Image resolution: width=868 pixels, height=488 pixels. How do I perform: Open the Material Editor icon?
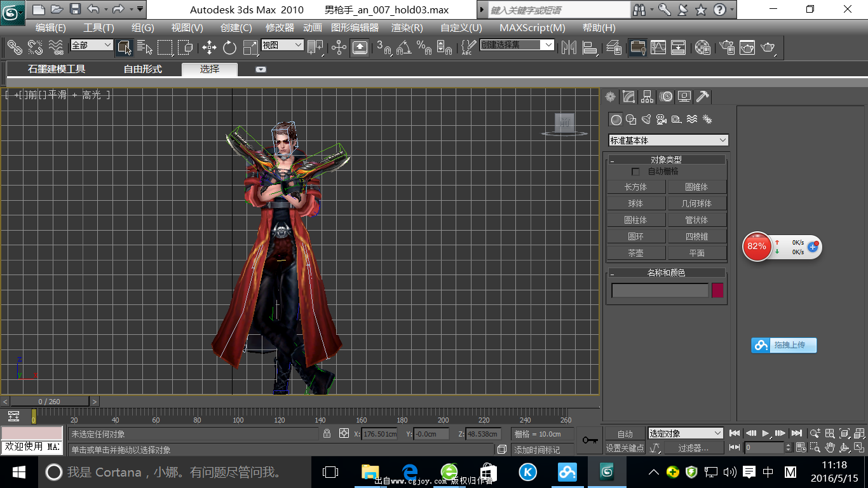tap(703, 47)
